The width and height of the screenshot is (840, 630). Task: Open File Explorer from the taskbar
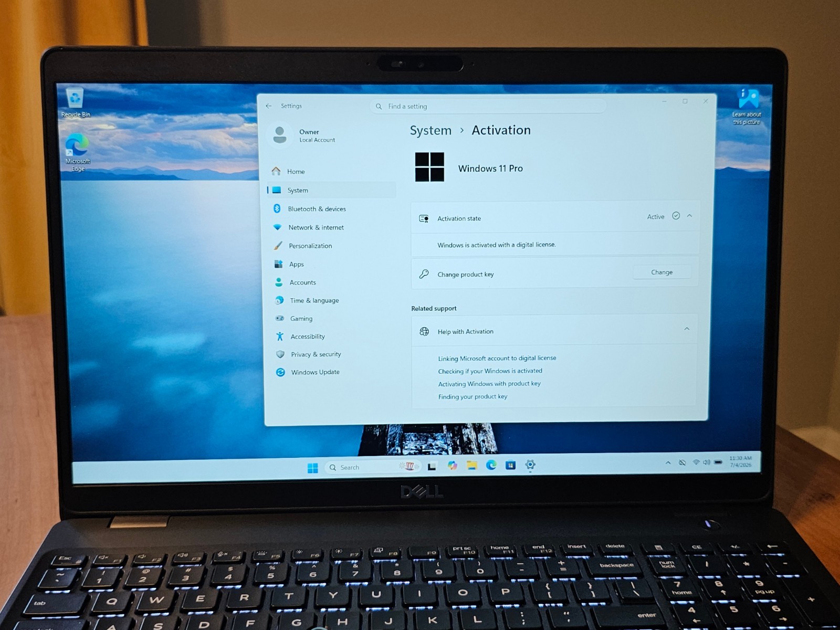point(471,465)
